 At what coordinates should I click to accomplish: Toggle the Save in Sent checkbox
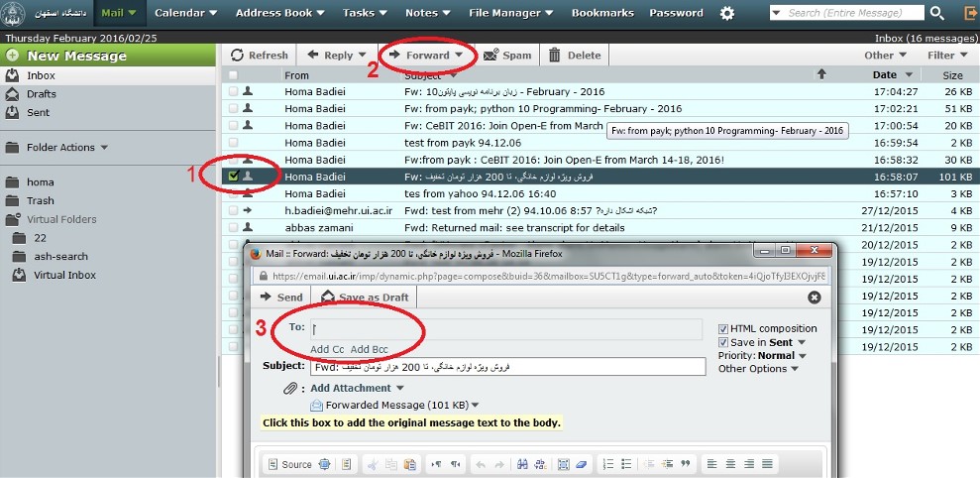[723, 342]
